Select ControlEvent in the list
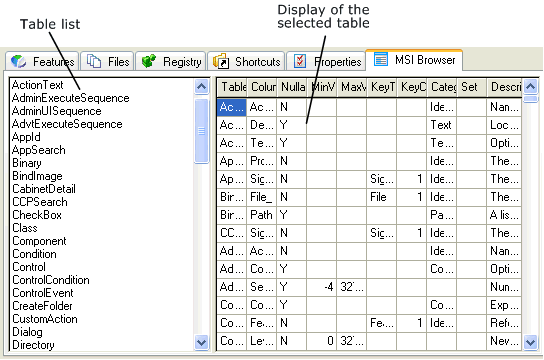 43,293
